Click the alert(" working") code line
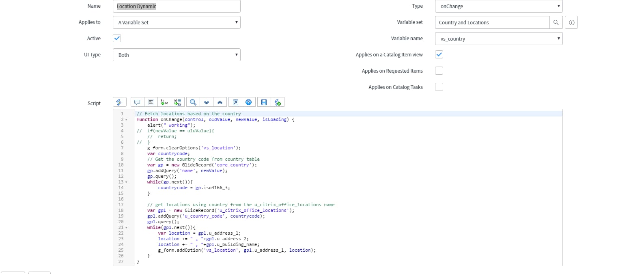The image size is (644, 274). (171, 125)
